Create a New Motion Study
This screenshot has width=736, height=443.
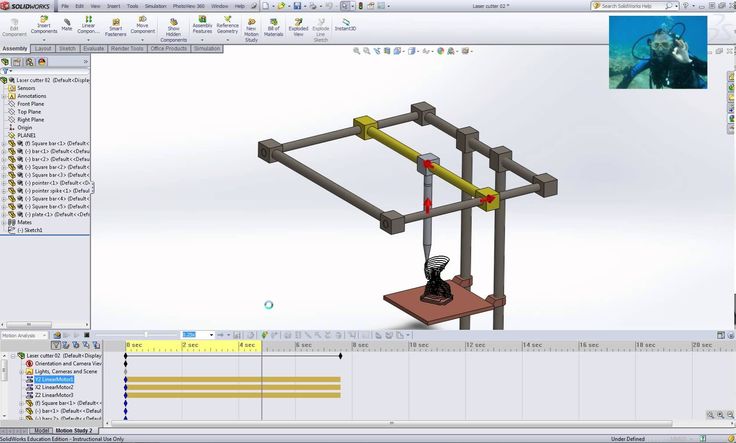pos(251,31)
